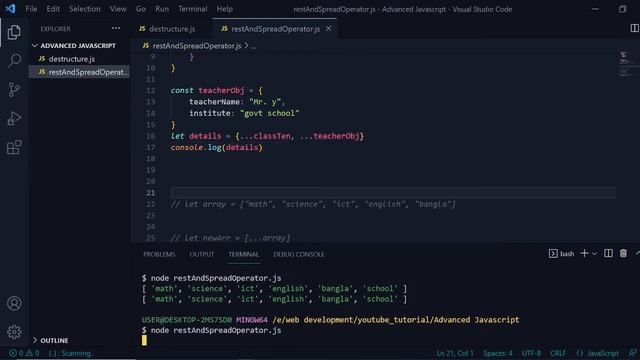This screenshot has height=360, width=640.
Task: Click the editor minimap
Action: point(628,64)
